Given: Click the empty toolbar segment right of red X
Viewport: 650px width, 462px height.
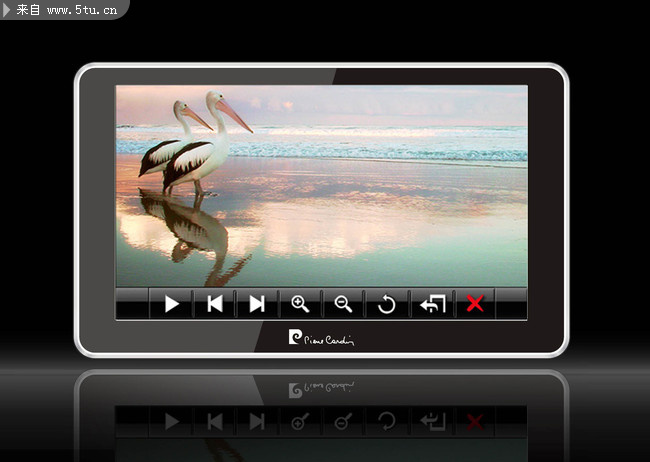Looking at the screenshot, I should point(511,304).
